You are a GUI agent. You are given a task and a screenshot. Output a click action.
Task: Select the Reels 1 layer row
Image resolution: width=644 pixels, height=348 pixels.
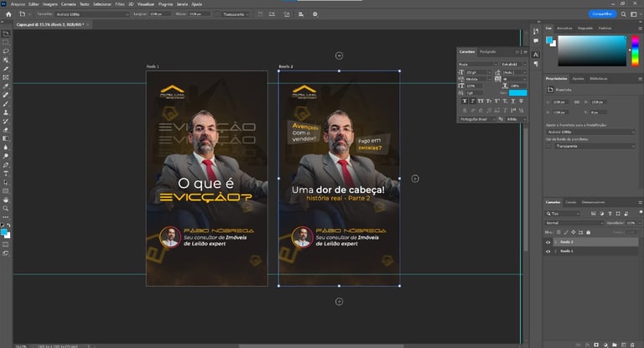click(x=595, y=251)
